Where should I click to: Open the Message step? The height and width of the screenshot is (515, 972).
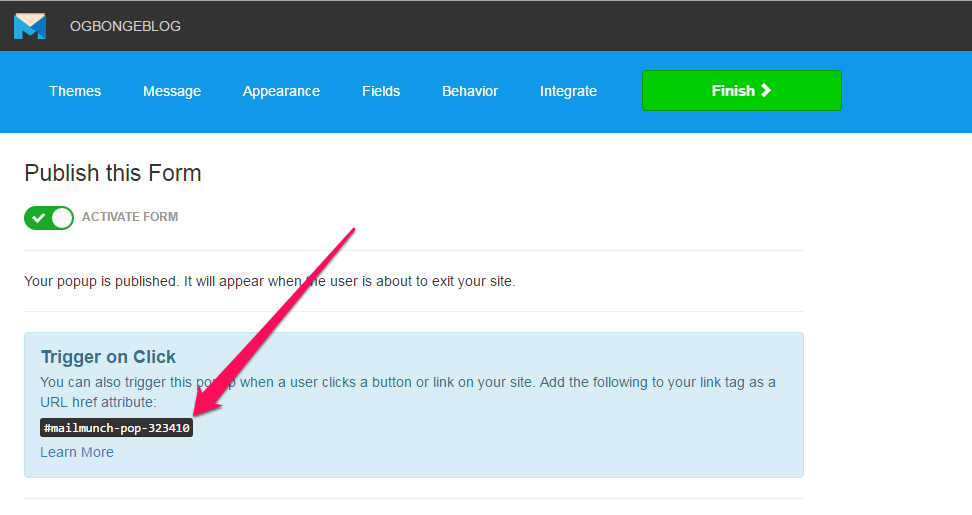[x=172, y=91]
